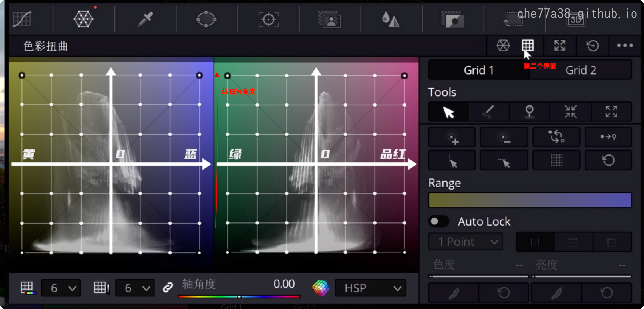The height and width of the screenshot is (309, 644).
Task: Click the 色度 slider track
Action: (479, 276)
